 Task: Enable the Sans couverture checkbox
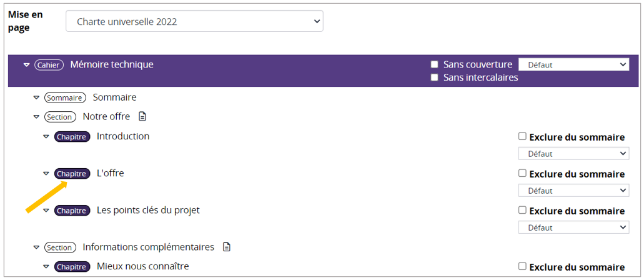coord(435,64)
